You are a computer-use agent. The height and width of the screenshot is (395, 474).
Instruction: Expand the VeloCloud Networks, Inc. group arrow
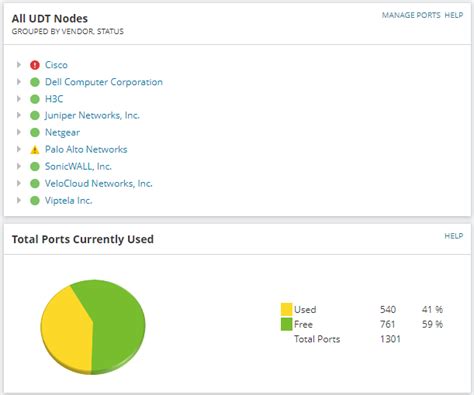point(19,183)
